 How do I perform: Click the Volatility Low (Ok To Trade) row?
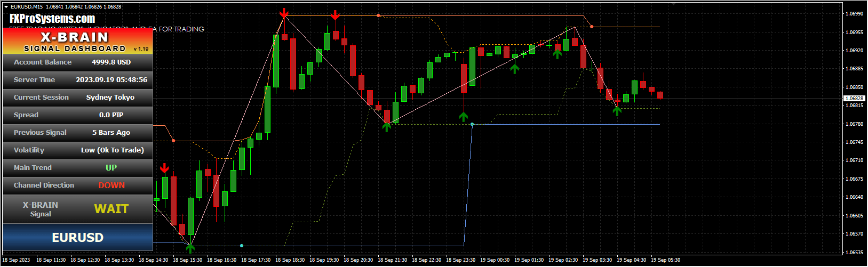coord(78,150)
